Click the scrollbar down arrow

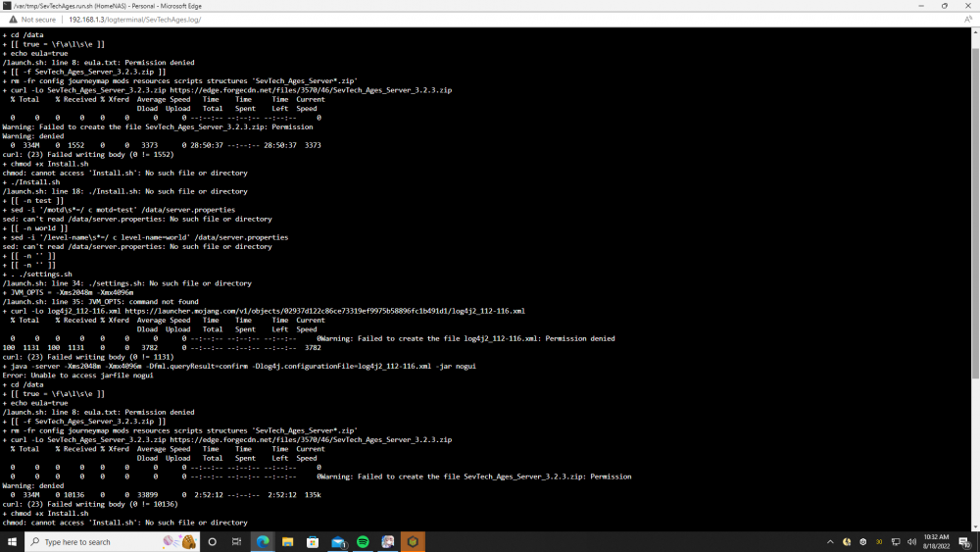(x=975, y=527)
